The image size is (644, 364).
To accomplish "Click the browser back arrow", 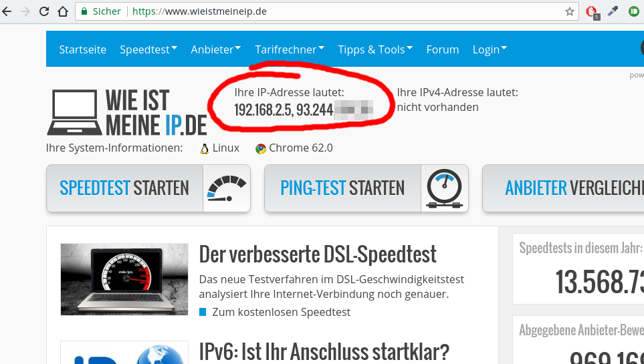I will (7, 11).
